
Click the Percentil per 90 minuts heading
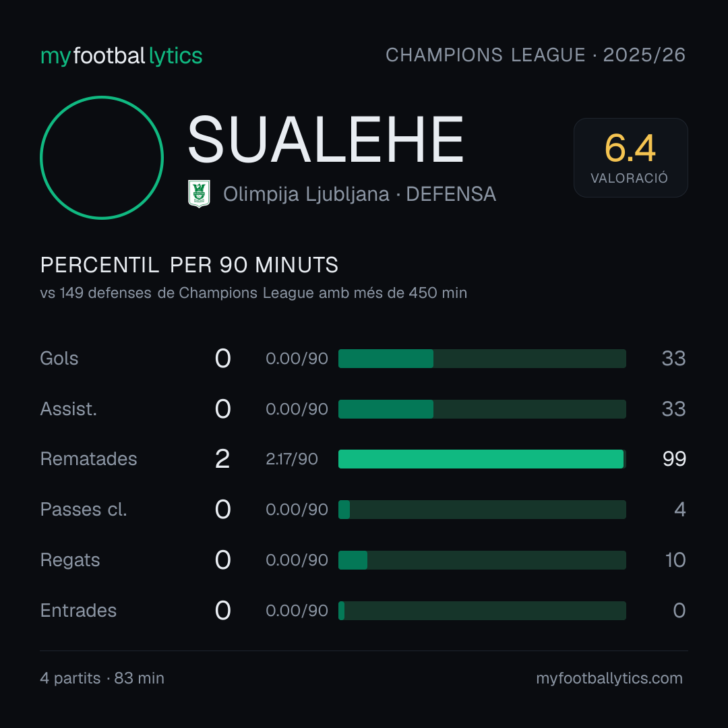point(189,265)
